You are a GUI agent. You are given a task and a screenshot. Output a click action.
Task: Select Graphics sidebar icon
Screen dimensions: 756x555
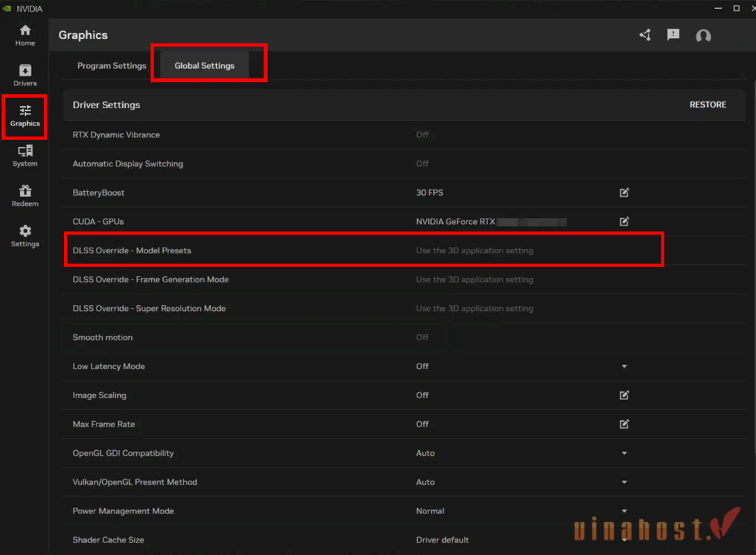(25, 116)
